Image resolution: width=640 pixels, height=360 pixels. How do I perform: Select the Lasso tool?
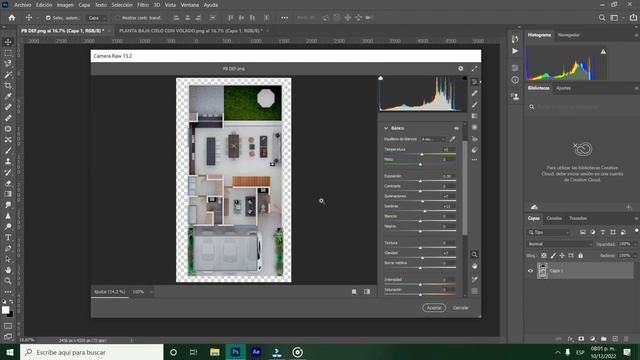point(8,64)
